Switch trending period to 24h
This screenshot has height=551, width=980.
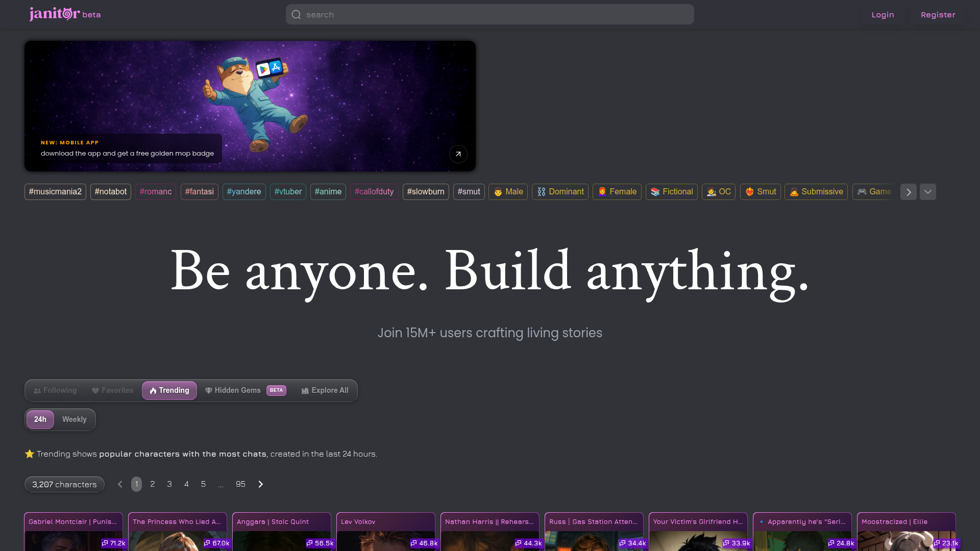click(x=40, y=419)
